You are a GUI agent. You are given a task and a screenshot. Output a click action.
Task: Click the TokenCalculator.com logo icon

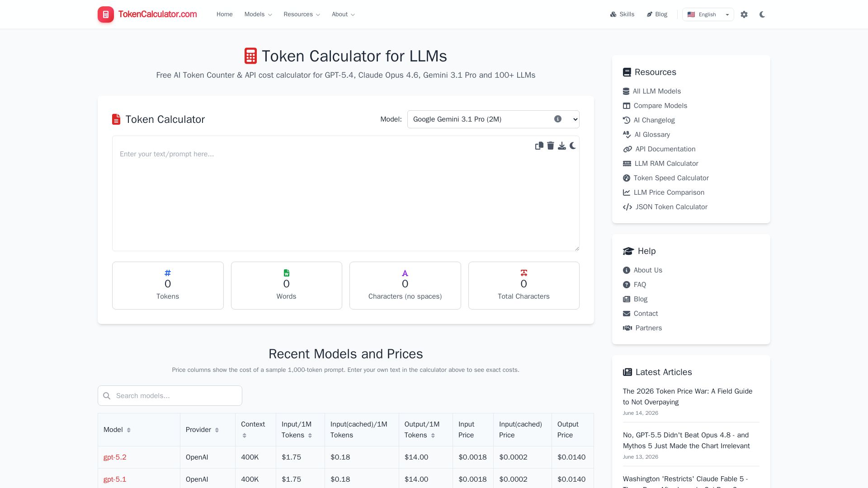[106, 14]
